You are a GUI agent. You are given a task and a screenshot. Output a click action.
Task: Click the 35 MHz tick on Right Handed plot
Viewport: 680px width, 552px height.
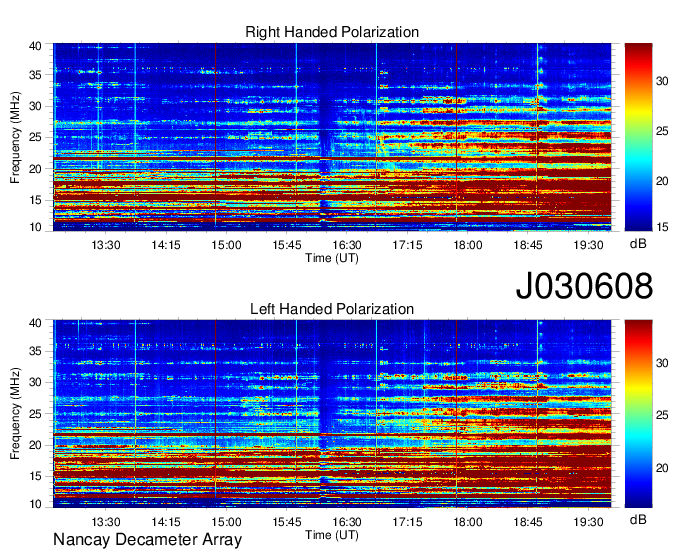pos(35,75)
